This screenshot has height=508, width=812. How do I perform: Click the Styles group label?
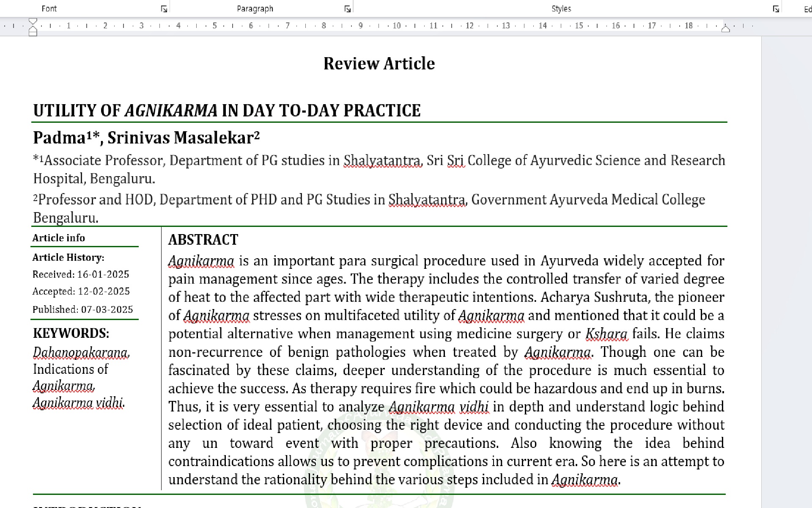pyautogui.click(x=561, y=8)
